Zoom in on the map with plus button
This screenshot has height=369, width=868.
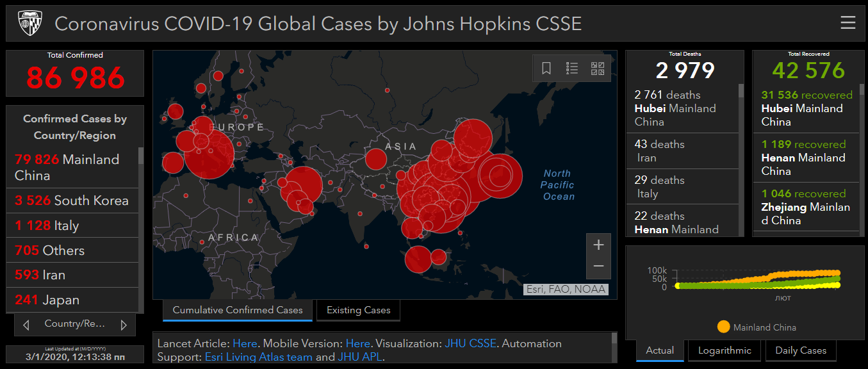598,245
